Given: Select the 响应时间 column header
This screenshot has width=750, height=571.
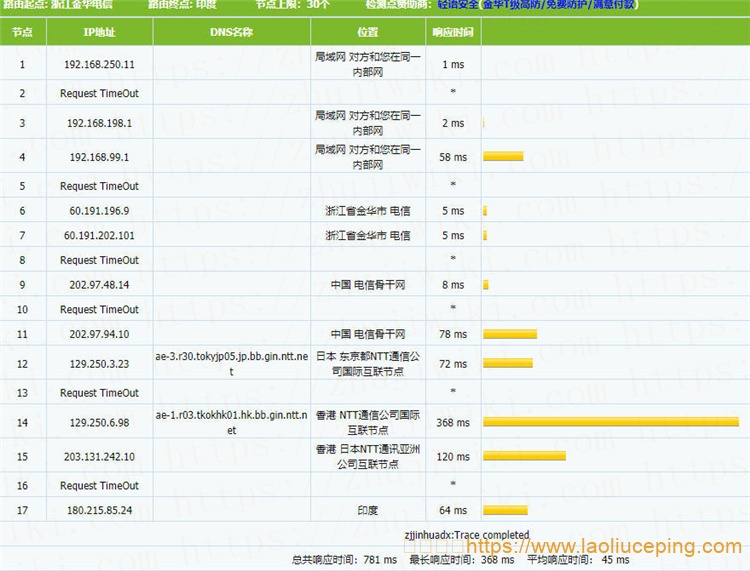Looking at the screenshot, I should click(453, 32).
